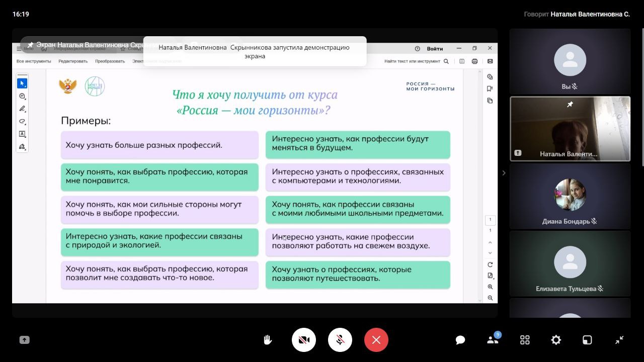End the call with red button
This screenshot has width=644, height=362.
pos(376,340)
